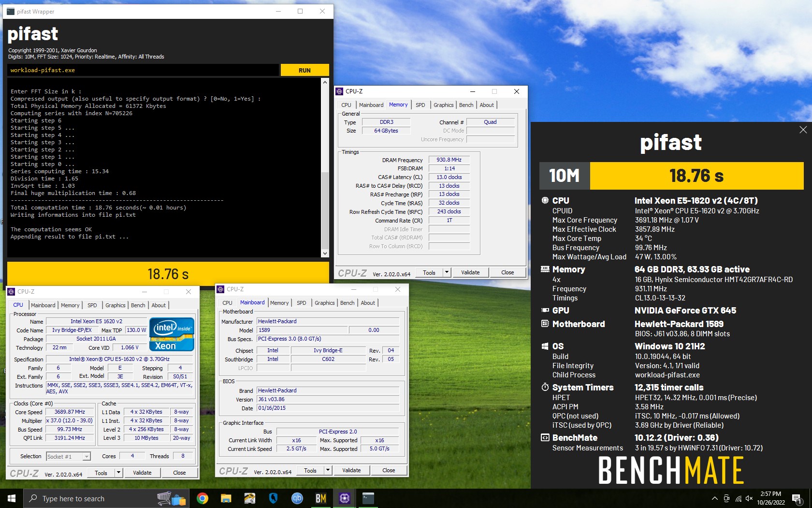Click the muted volume tray icon
Screen dimensions: 812x508
(749, 498)
